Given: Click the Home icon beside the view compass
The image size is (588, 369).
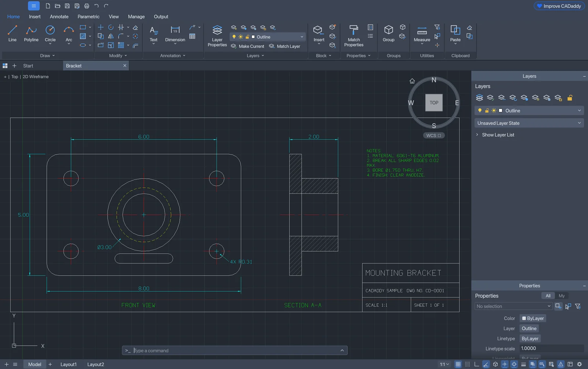Looking at the screenshot, I should (x=412, y=81).
